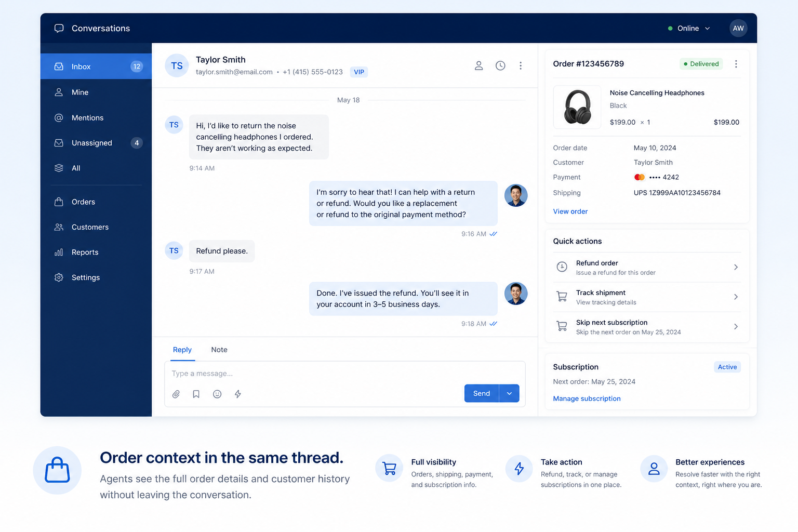Show Unassigned conversations
798x532 pixels.
pos(96,143)
